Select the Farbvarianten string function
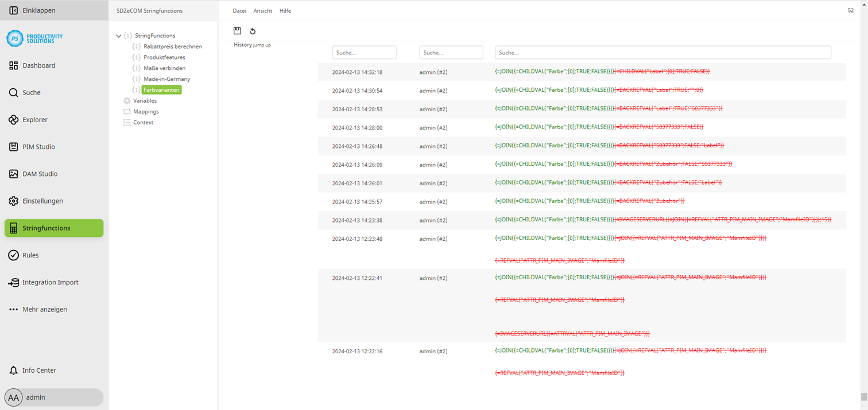 (x=161, y=89)
